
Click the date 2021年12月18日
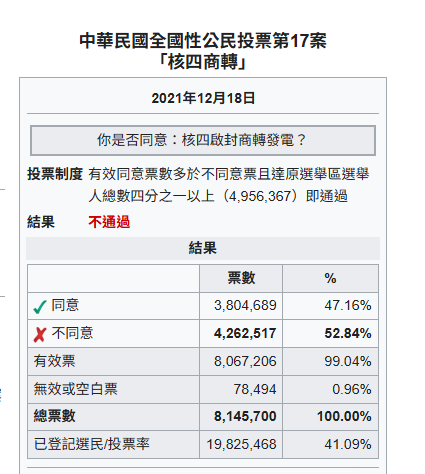tap(203, 98)
